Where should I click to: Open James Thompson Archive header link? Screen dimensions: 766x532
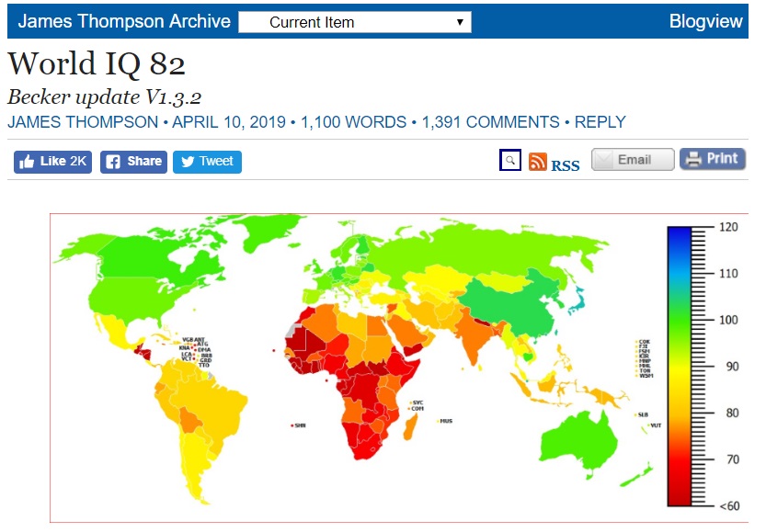(x=124, y=21)
